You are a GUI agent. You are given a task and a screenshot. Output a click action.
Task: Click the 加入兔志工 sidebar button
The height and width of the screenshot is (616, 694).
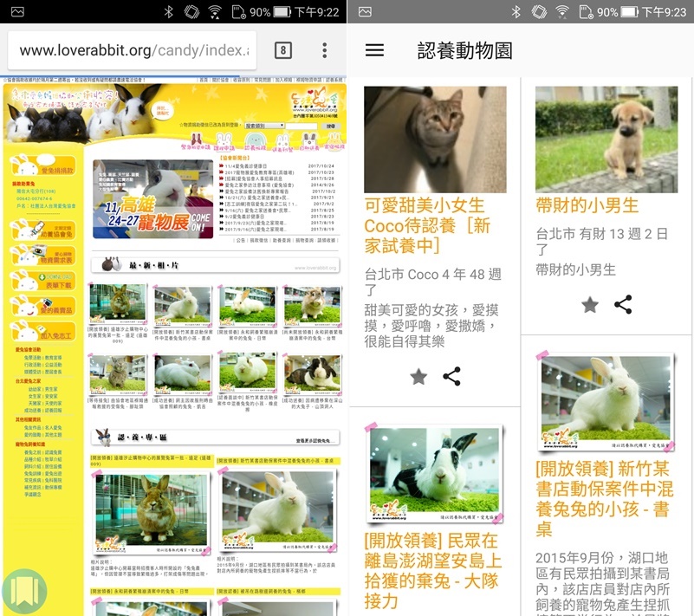(x=42, y=332)
